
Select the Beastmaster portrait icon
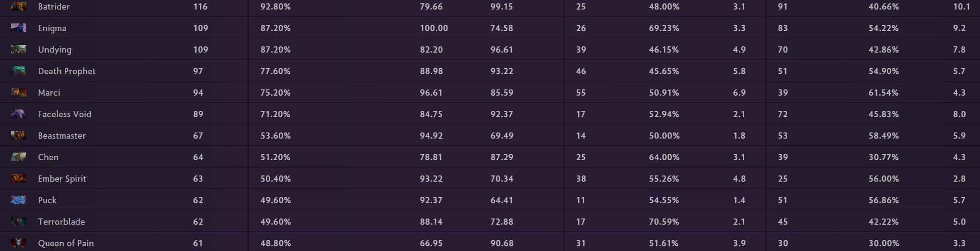(x=19, y=135)
